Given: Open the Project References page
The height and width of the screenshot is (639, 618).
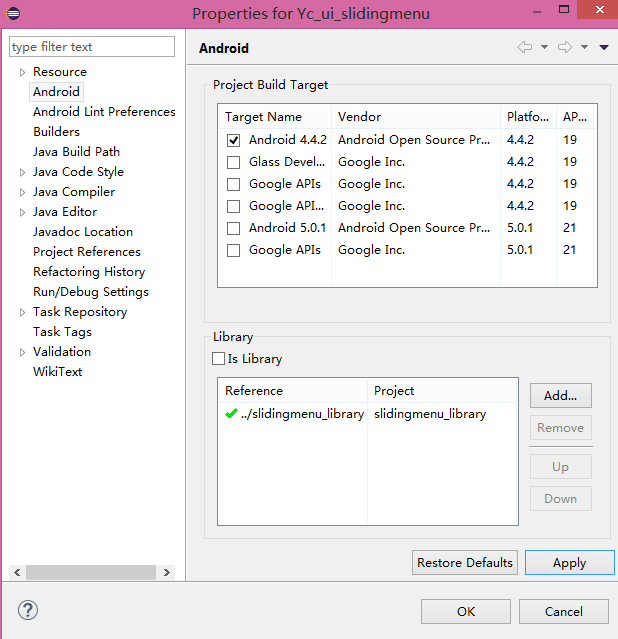Looking at the screenshot, I should tap(87, 252).
